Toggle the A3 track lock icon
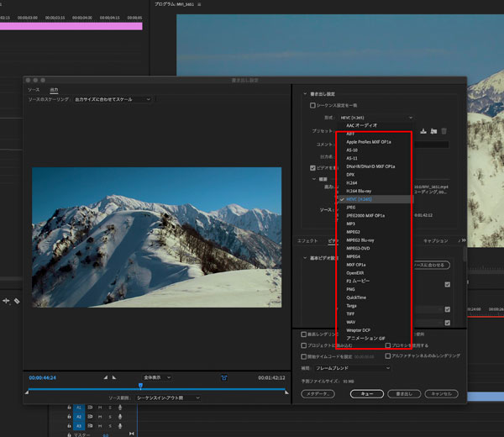Viewport: 504px width, 437px height. tap(69, 426)
